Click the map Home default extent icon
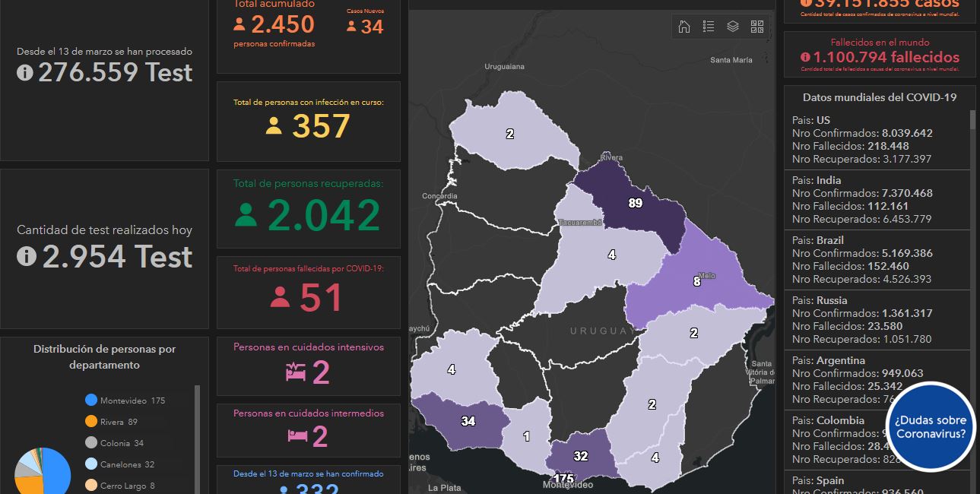Screen dimensions: 980x494 (684, 27)
